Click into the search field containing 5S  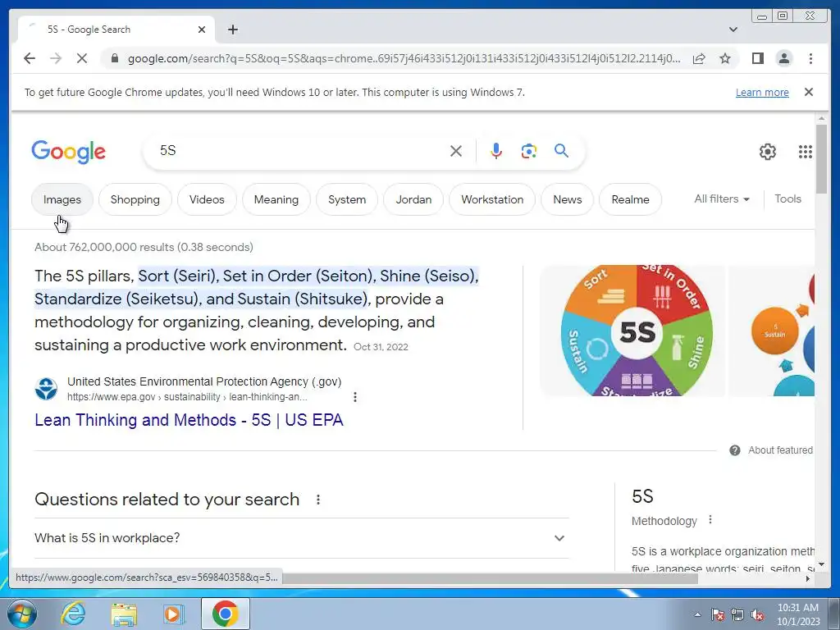(300, 151)
